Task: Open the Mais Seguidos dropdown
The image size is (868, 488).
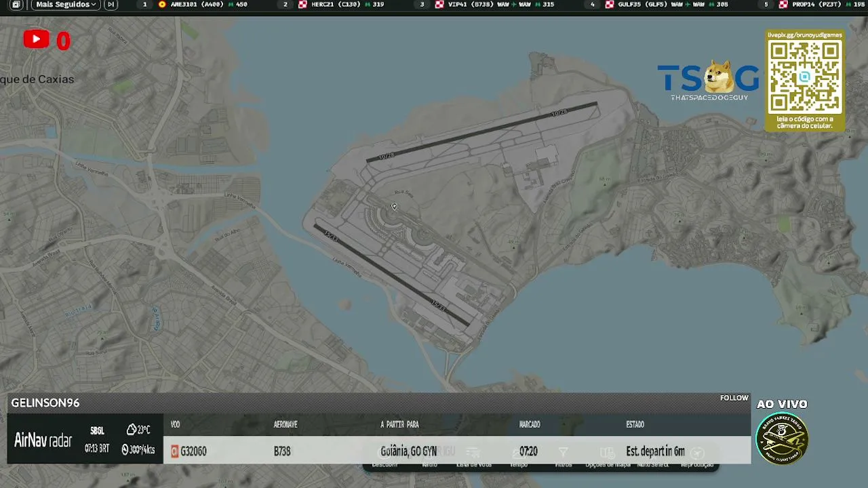Action: (66, 4)
